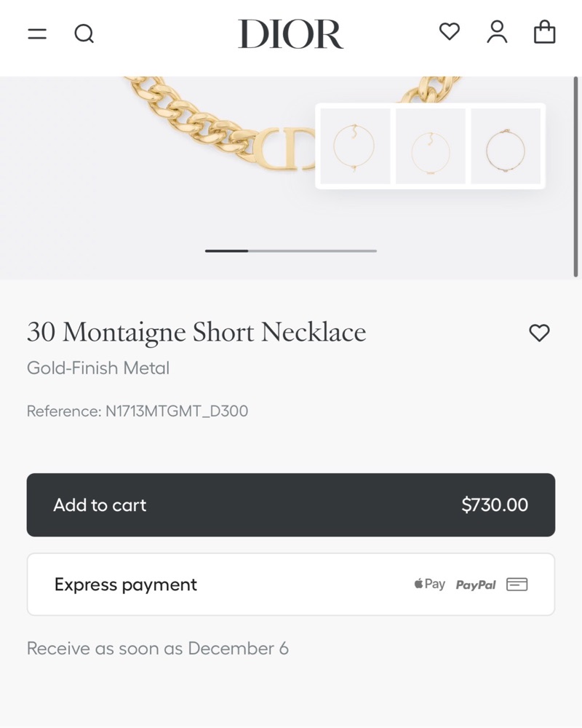Open the hamburger navigation menu
582x728 pixels.
point(37,34)
